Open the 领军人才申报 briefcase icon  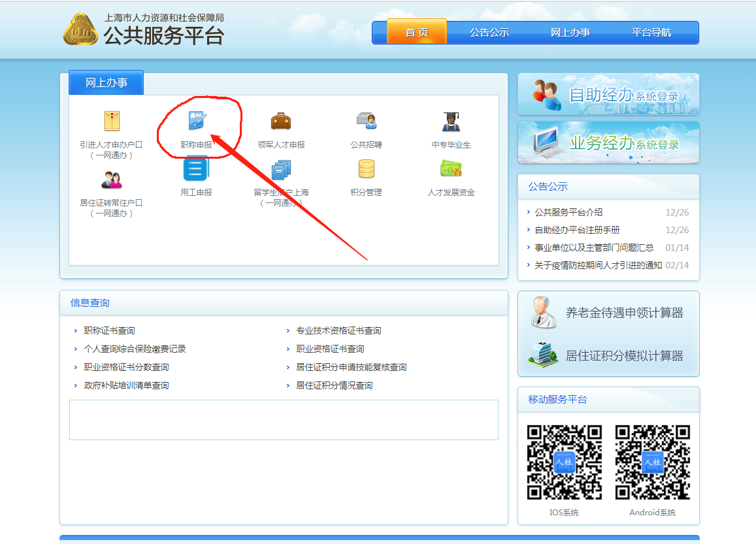(281, 121)
